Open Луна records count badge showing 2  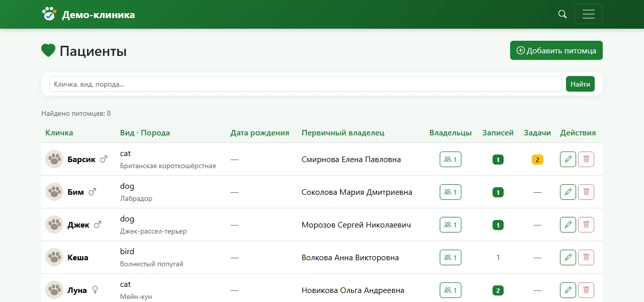[x=498, y=290]
